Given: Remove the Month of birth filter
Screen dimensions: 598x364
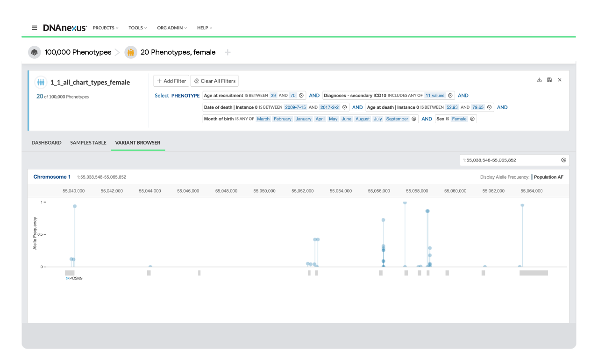Looking at the screenshot, I should (414, 119).
